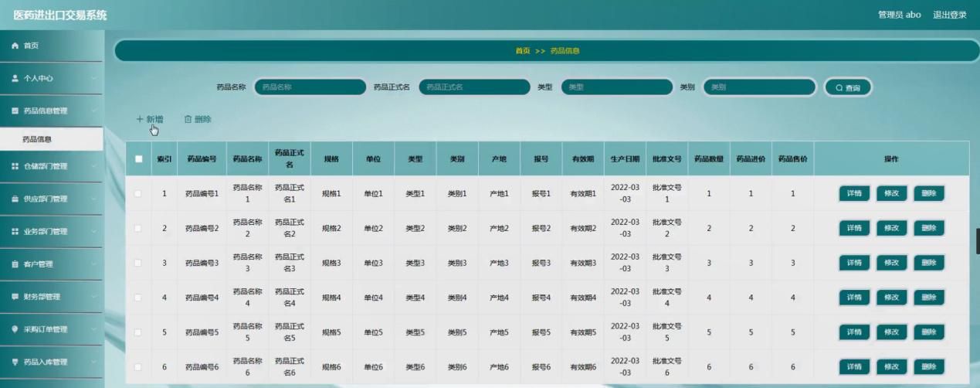This screenshot has width=980, height=388.
Task: Open 详情 for row 药品编号1
Action: pyautogui.click(x=854, y=193)
